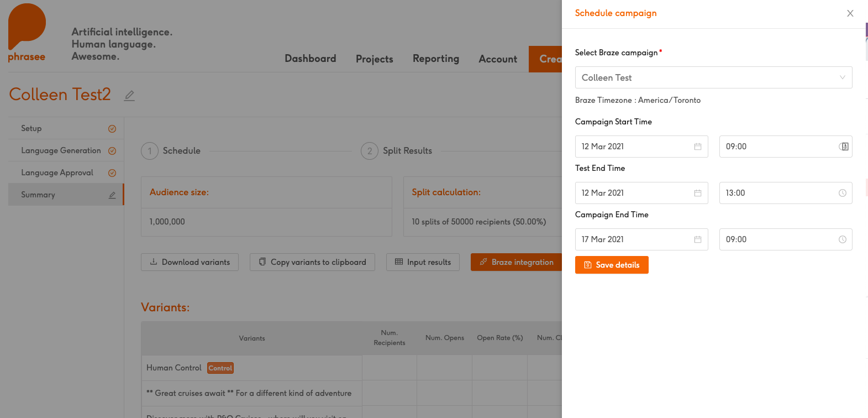Click the phrasee logo
The height and width of the screenshot is (418, 868).
pos(27,33)
